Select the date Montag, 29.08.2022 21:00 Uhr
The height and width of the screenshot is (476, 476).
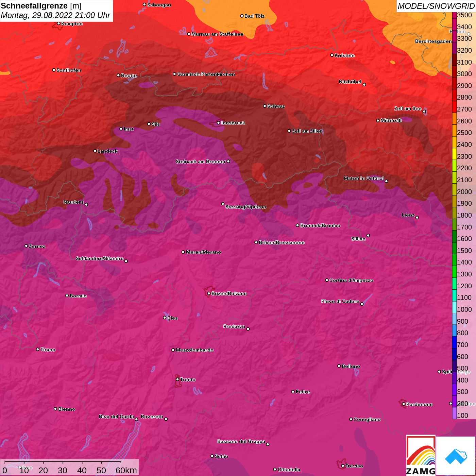[x=55, y=15]
